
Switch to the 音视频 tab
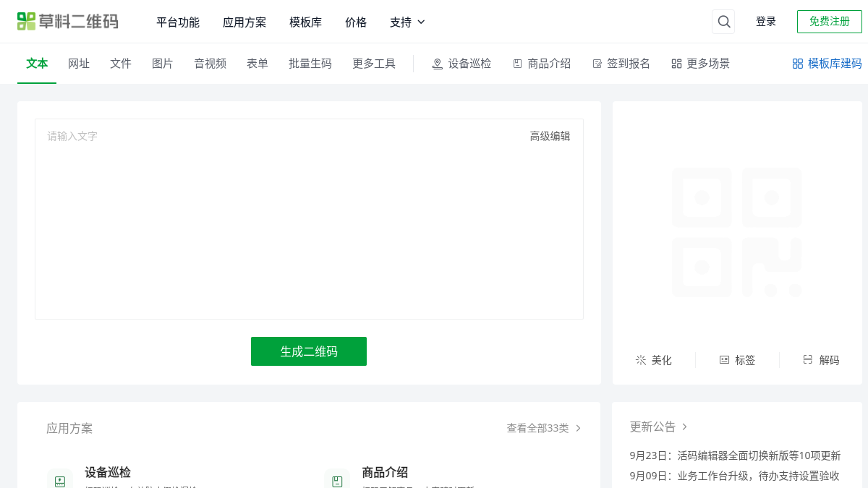[210, 64]
